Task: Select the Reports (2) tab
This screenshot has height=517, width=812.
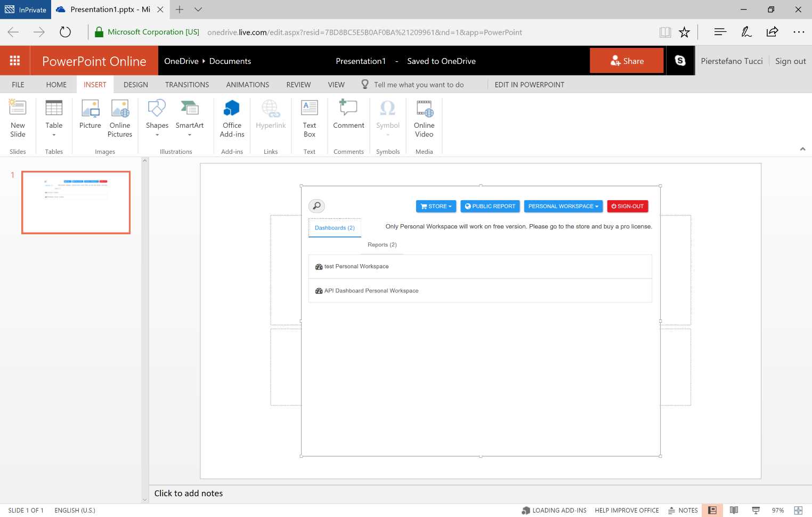Action: coord(381,244)
